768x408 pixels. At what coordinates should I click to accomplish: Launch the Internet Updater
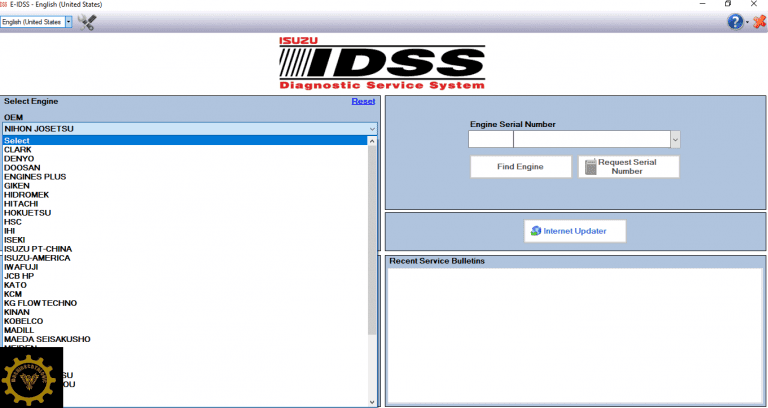click(575, 231)
